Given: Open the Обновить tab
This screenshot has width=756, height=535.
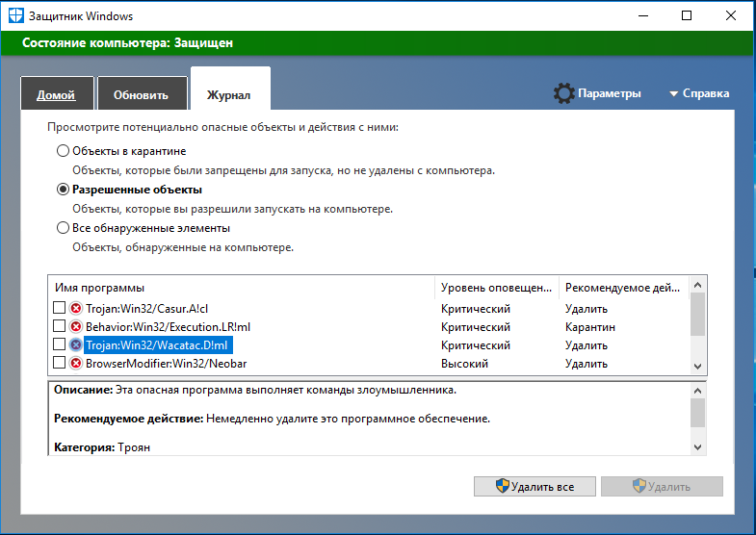Looking at the screenshot, I should pyautogui.click(x=141, y=95).
